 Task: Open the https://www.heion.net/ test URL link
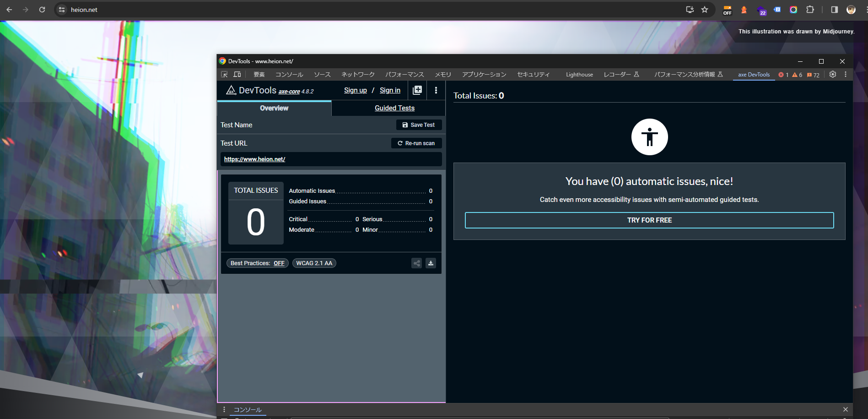tap(254, 159)
